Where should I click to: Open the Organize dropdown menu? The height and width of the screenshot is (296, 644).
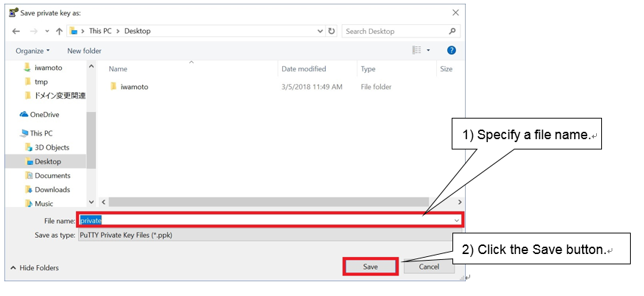point(32,51)
